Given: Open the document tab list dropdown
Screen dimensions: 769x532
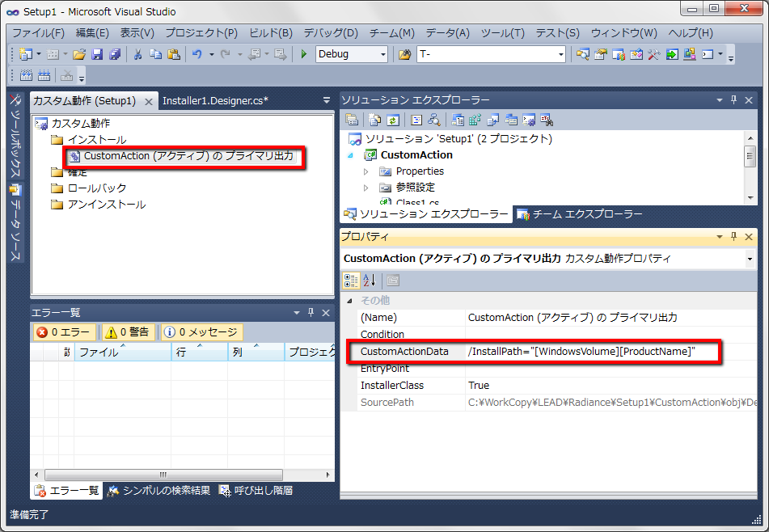Looking at the screenshot, I should pyautogui.click(x=327, y=100).
